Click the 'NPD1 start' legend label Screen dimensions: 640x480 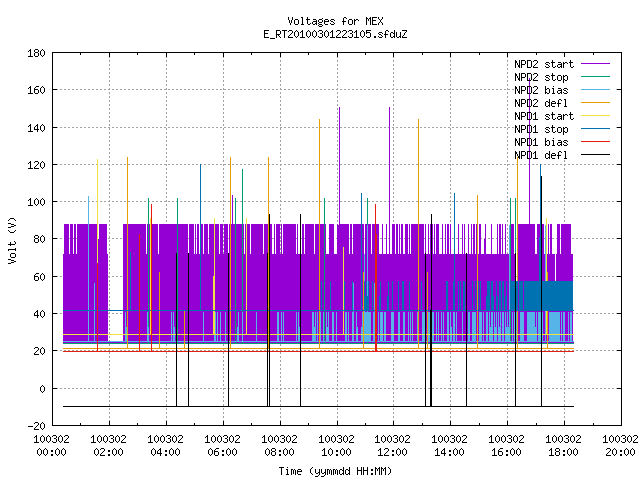point(544,116)
